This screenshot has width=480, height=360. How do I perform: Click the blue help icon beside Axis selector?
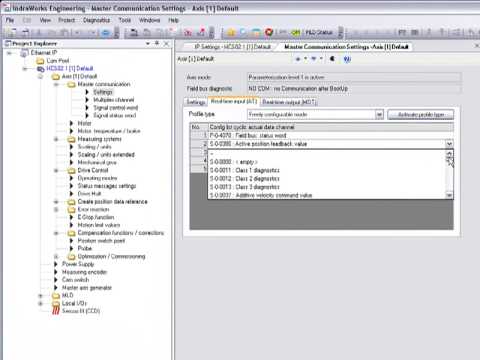(347, 59)
